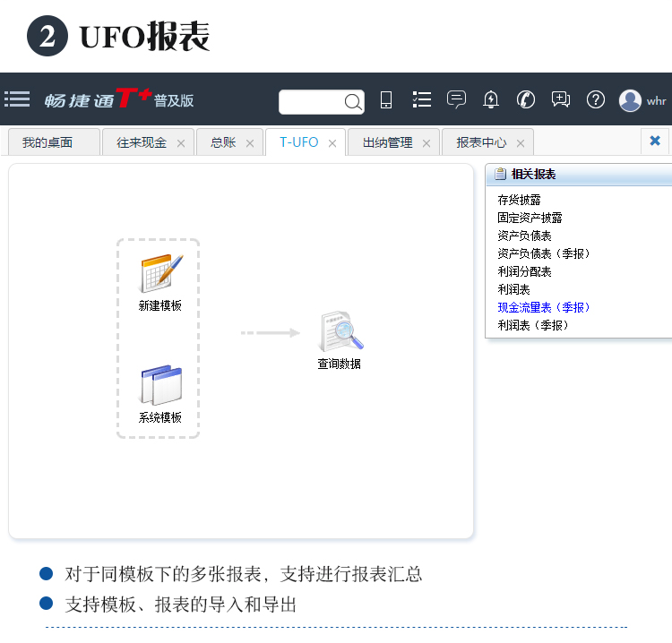Open the 固定资产披露 report
This screenshot has width=672, height=643.
click(x=530, y=218)
